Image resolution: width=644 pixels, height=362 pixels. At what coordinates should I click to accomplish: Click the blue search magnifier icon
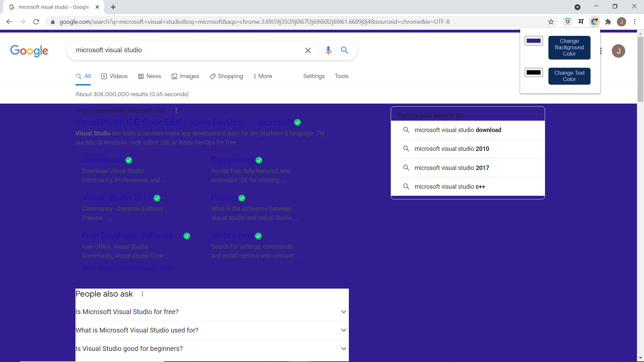[344, 50]
